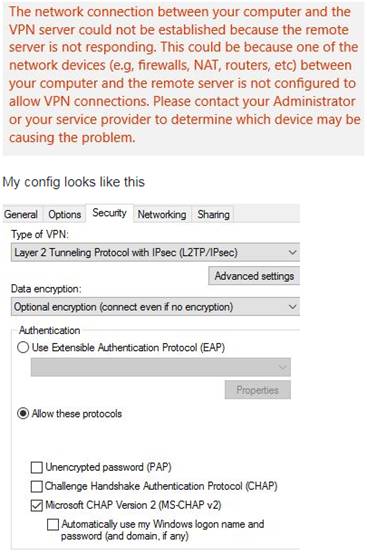The width and height of the screenshot is (367, 554).
Task: Click the Advanced settings button
Action: (254, 276)
